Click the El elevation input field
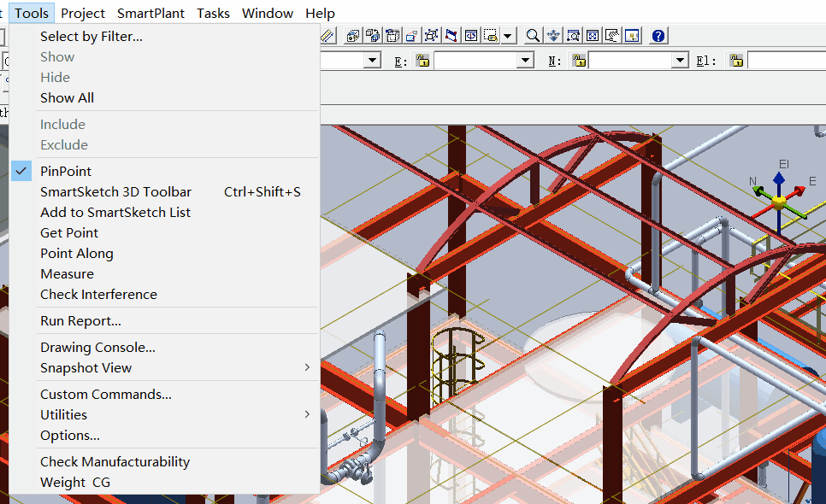This screenshot has width=826, height=504. click(x=787, y=61)
